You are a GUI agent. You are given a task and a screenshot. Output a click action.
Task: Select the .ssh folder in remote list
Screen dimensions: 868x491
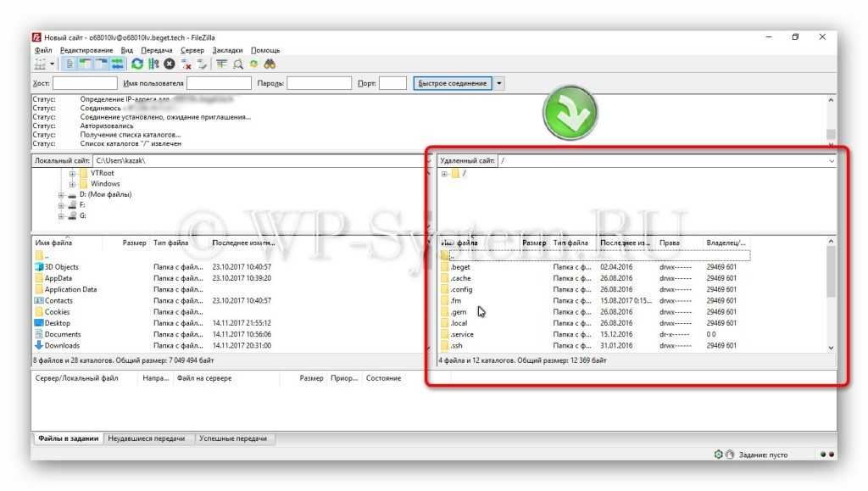tap(457, 345)
